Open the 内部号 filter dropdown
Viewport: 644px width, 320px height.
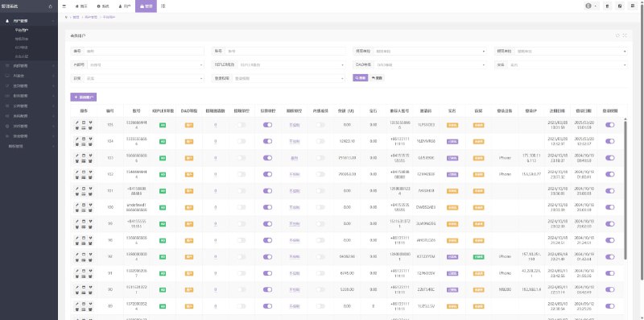(x=146, y=64)
